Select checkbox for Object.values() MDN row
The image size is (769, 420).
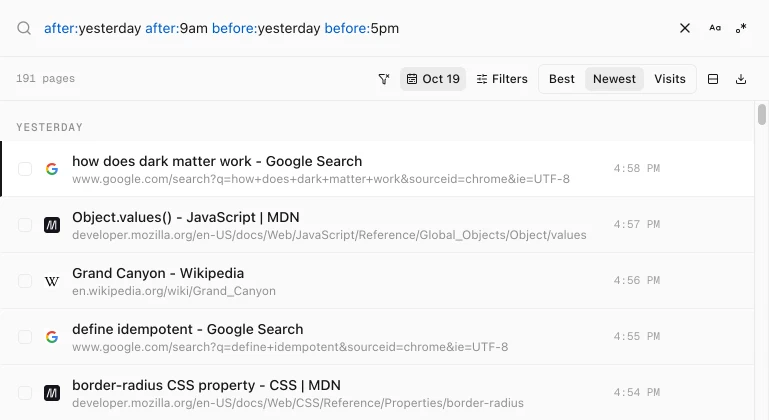click(25, 225)
